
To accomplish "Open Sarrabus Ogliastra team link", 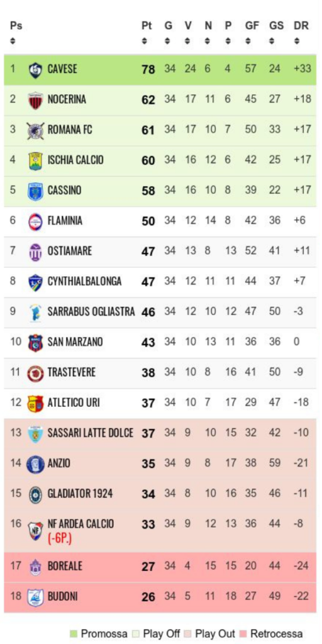I will [x=91, y=312].
